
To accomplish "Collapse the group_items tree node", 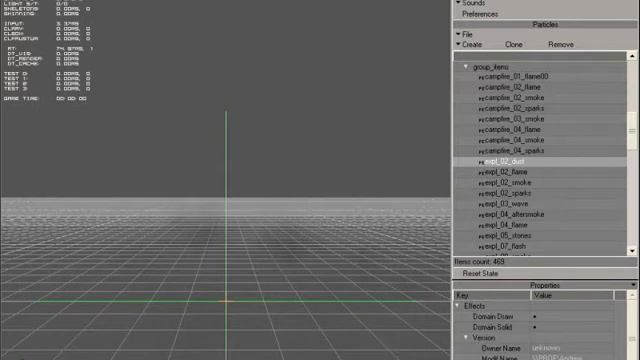I will (466, 67).
